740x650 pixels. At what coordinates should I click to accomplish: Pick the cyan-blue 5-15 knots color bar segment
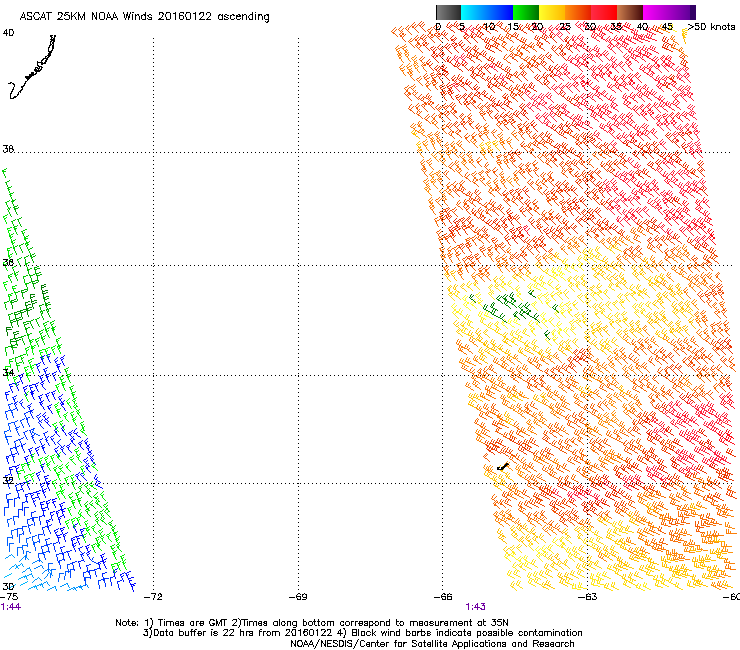point(487,12)
